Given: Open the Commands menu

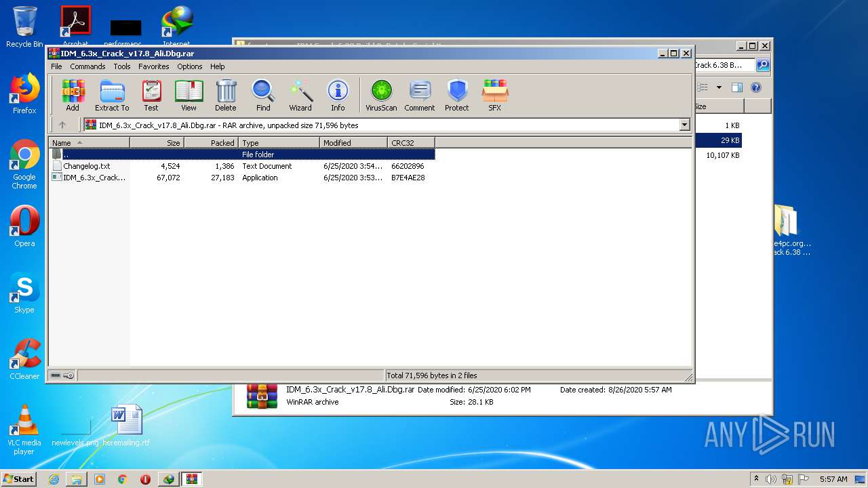Looking at the screenshot, I should click(x=87, y=66).
